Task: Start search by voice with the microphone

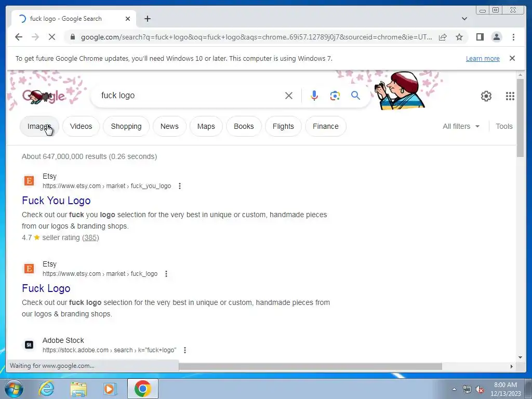Action: pos(314,96)
